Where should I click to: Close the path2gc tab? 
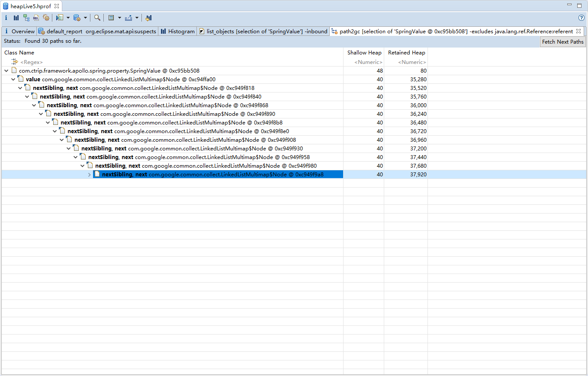pos(578,31)
